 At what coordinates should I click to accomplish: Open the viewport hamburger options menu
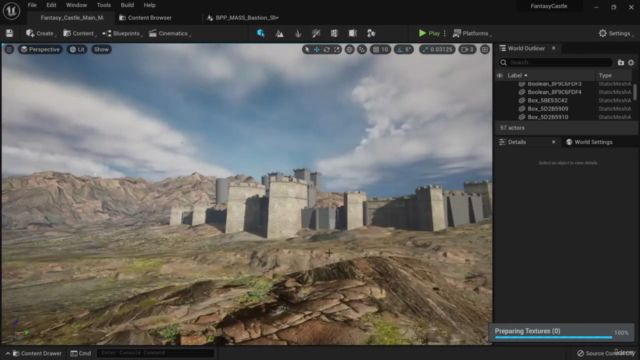pos(9,49)
